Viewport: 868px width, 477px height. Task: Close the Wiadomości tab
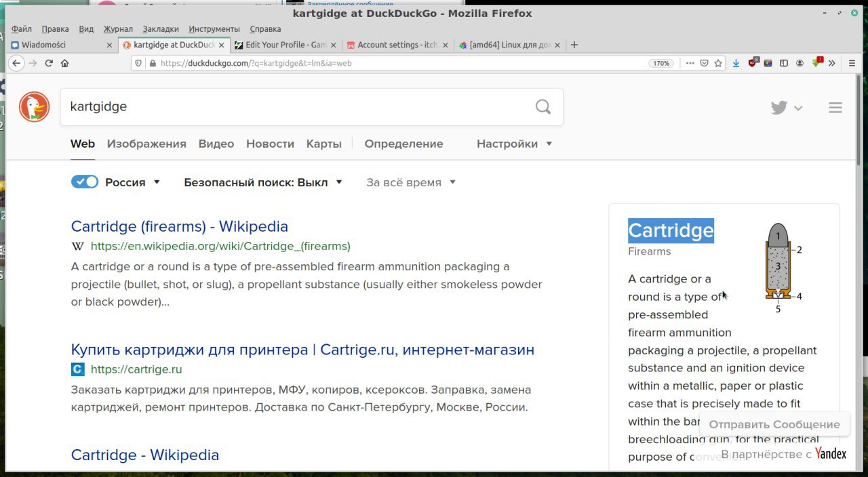[109, 45]
